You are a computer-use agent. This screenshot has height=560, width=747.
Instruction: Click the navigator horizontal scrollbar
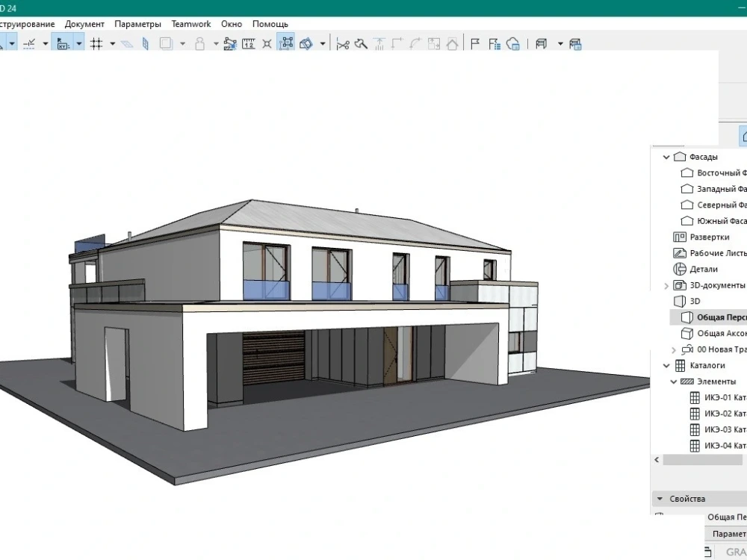click(x=702, y=460)
